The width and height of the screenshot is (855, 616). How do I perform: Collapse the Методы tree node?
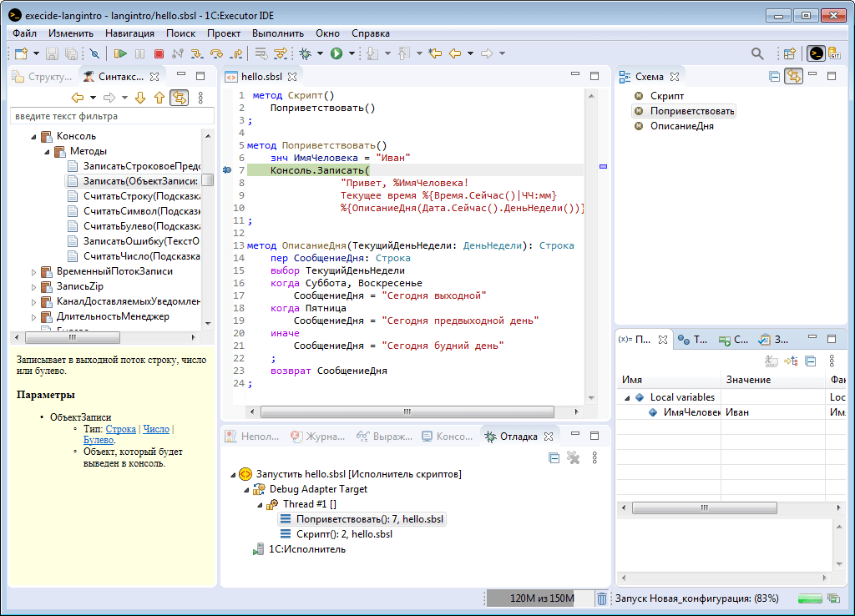click(47, 152)
